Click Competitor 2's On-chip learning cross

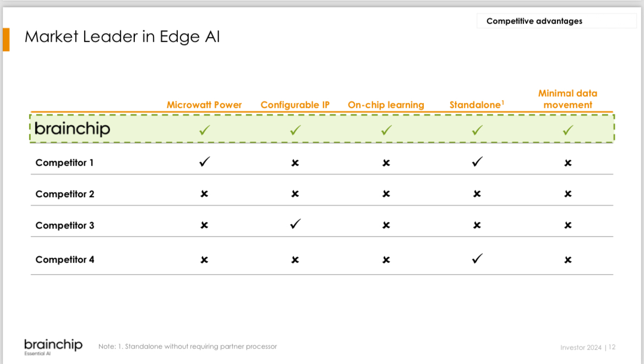click(386, 194)
